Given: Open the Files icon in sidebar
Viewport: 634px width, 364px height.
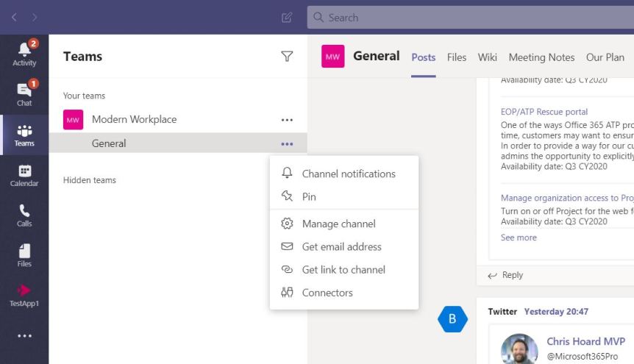Looking at the screenshot, I should tap(24, 254).
